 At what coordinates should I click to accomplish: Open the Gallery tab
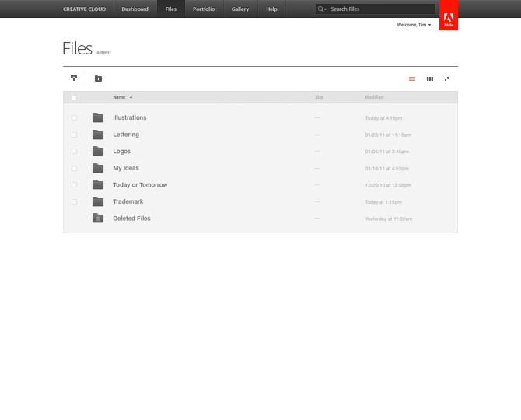[240, 9]
